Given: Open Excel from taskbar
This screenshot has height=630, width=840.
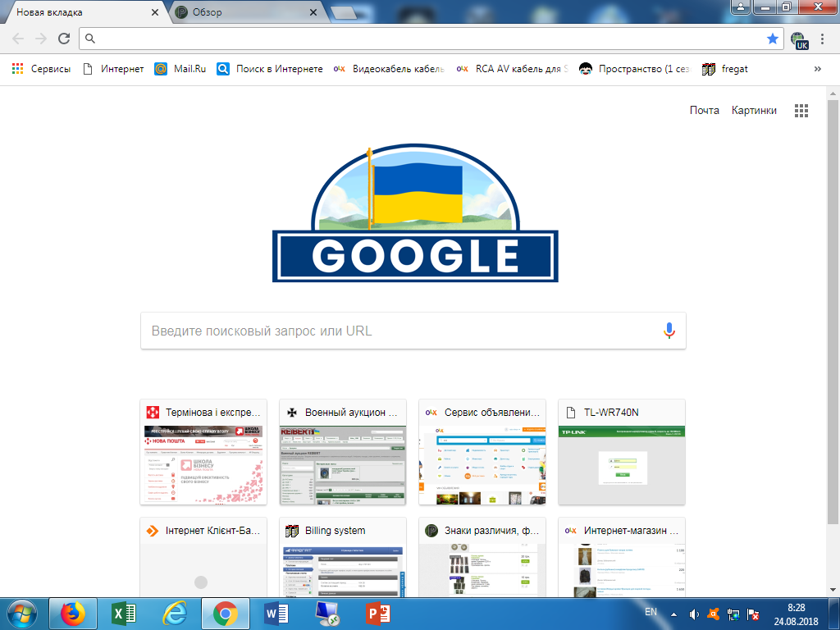Looking at the screenshot, I should pos(124,614).
